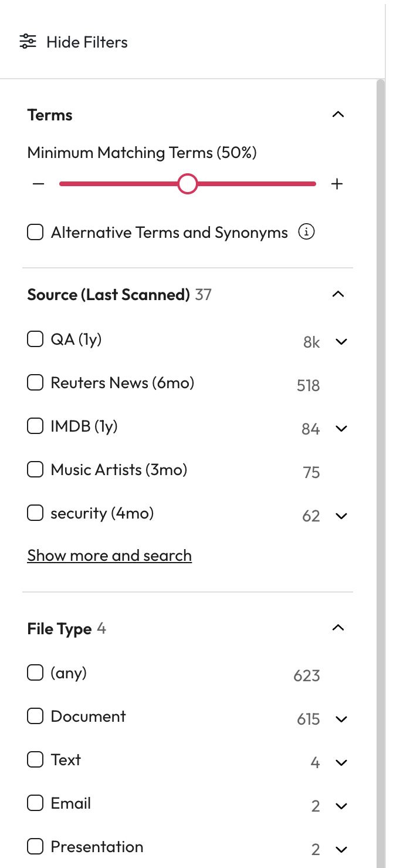Click the minus icon for Minimum Matching Terms
Image resolution: width=393 pixels, height=868 pixels.
39,184
